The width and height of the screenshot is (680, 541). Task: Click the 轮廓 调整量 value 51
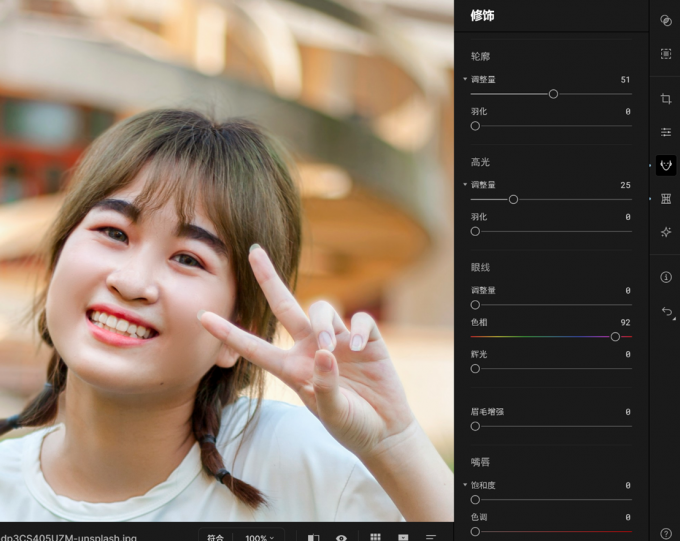625,80
